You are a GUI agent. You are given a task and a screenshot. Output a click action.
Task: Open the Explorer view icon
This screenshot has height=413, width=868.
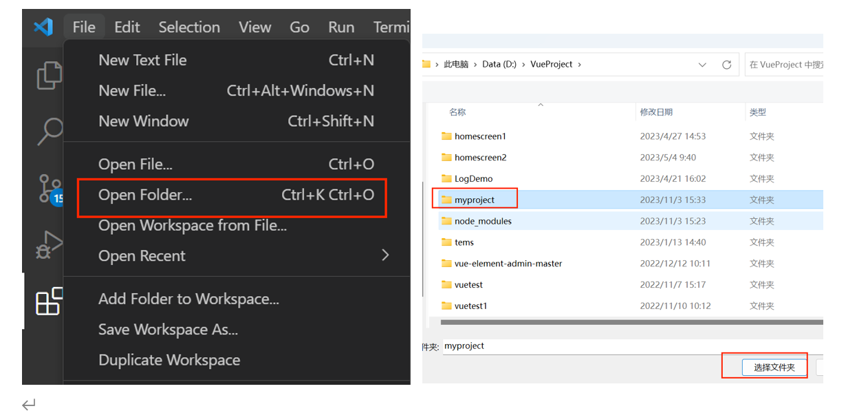point(49,75)
